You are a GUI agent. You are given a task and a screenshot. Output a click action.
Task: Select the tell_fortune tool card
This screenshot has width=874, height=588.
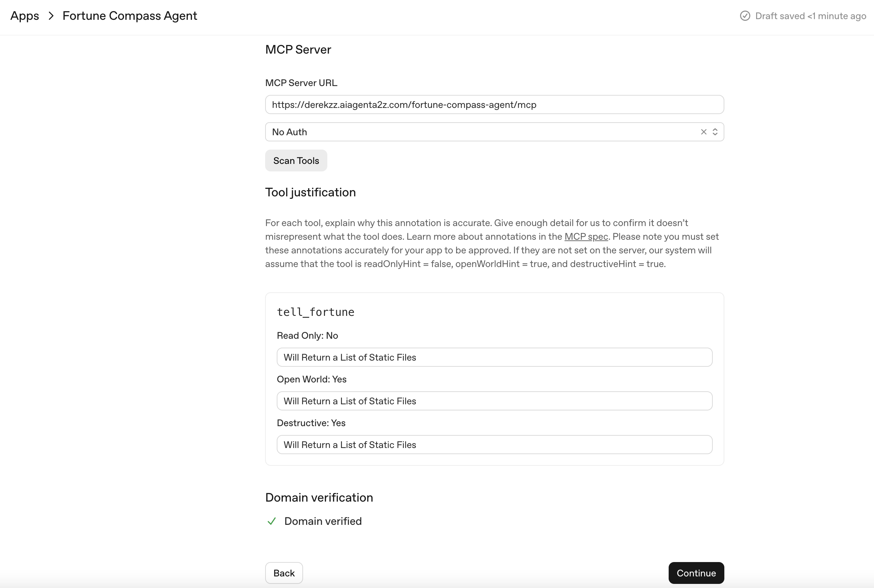click(315, 312)
